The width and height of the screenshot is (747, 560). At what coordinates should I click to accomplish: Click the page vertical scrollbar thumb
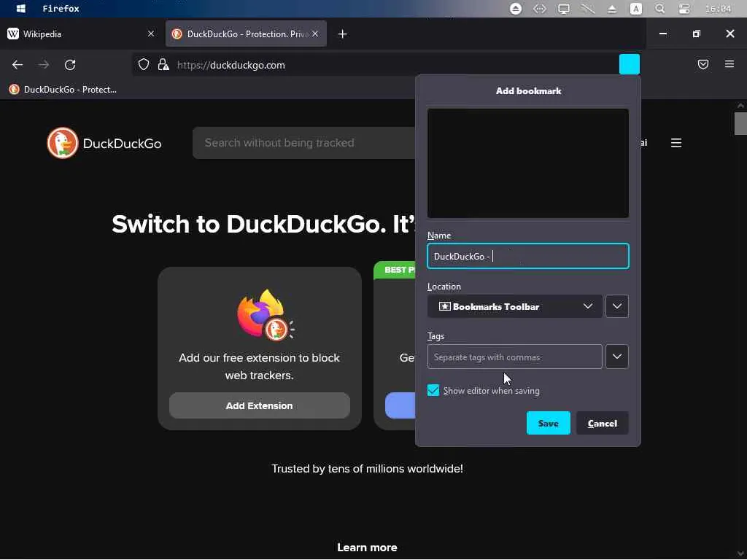click(740, 124)
